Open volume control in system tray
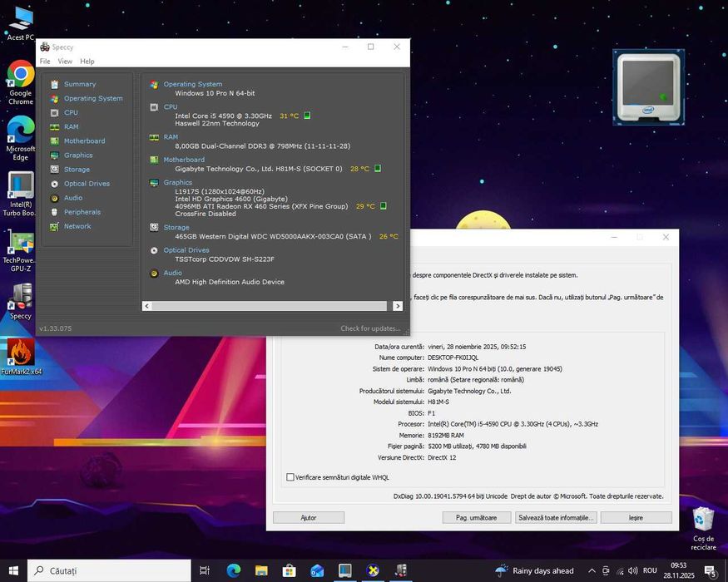The width and height of the screenshot is (728, 582). click(x=632, y=570)
